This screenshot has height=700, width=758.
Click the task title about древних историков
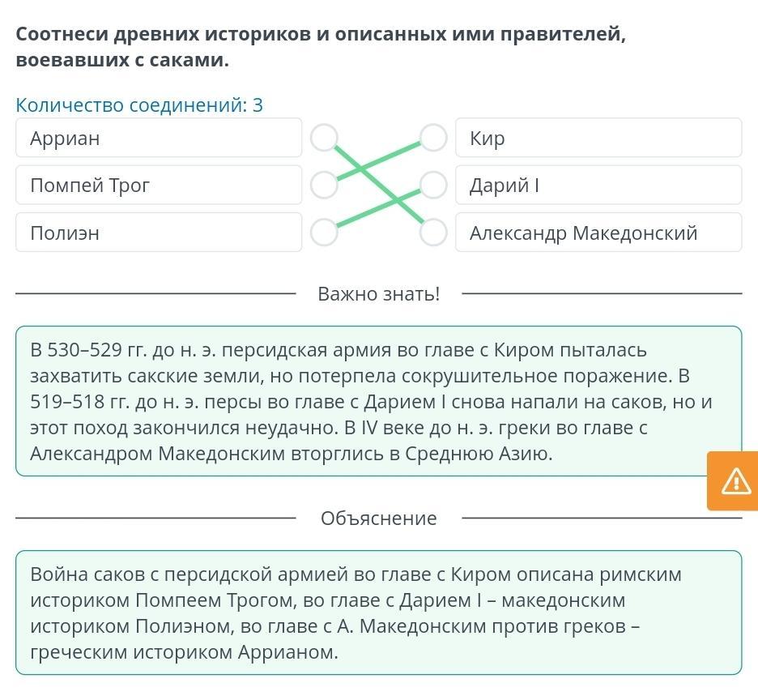point(321,47)
